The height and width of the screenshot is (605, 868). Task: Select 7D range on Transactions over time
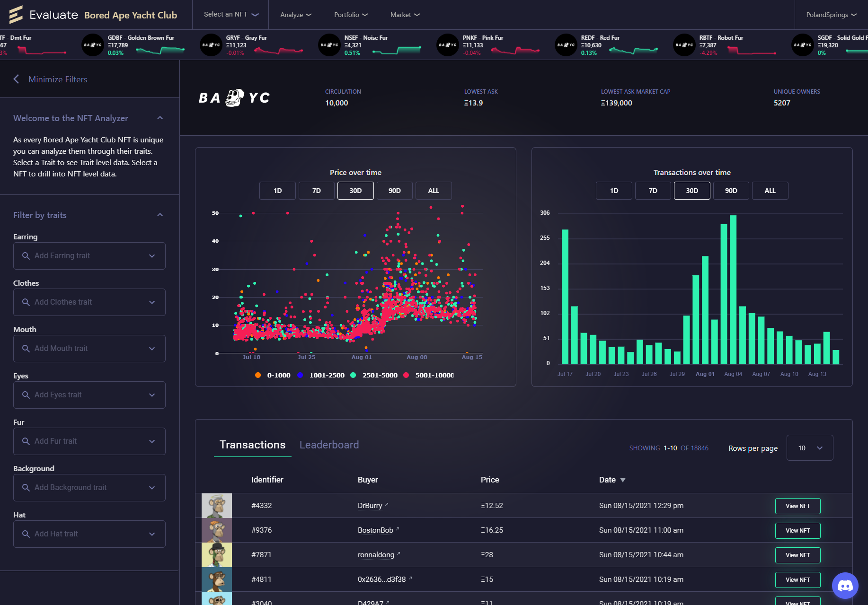point(653,191)
